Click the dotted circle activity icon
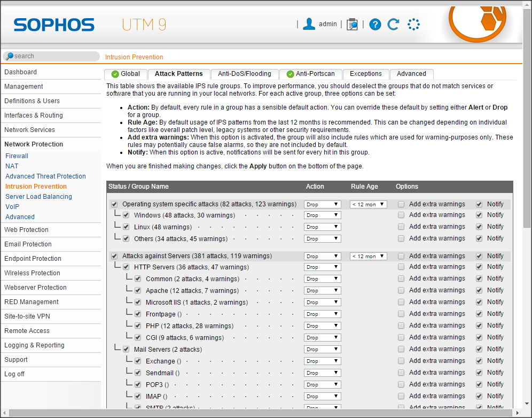This screenshot has width=532, height=418. (413, 24)
